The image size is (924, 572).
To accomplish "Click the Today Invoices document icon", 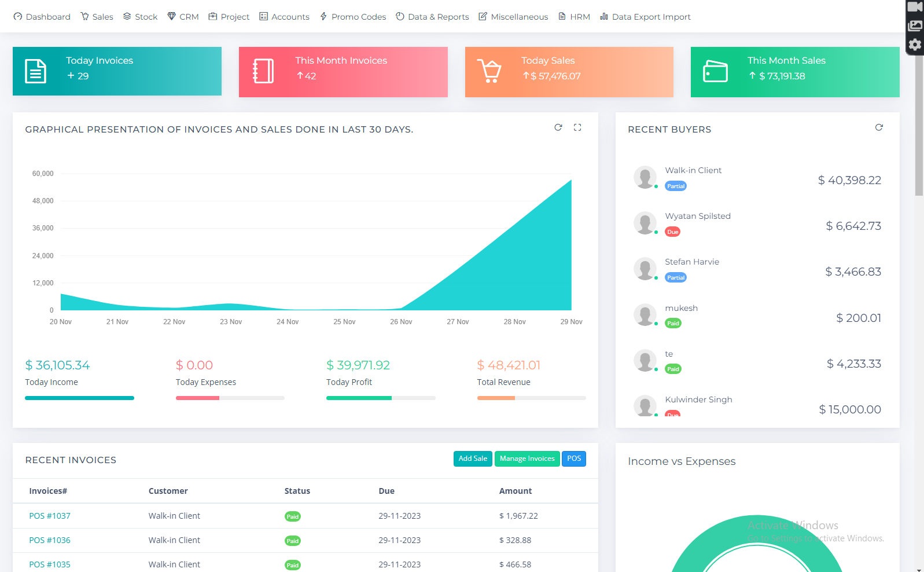I will point(35,71).
